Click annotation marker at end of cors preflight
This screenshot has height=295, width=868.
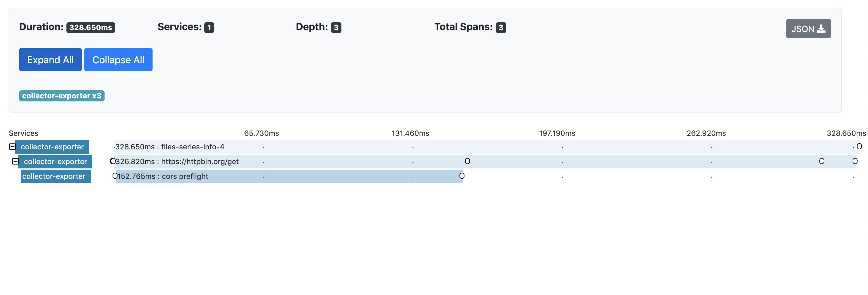click(462, 176)
